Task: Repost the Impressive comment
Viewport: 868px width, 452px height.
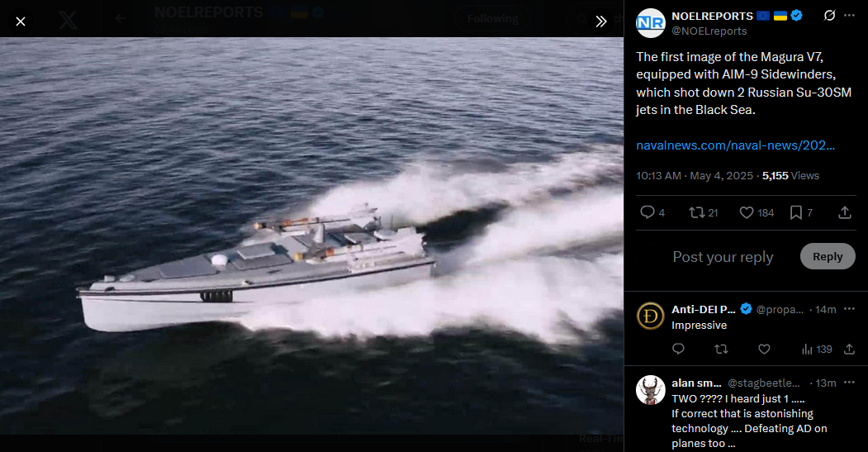Action: pyautogui.click(x=721, y=349)
